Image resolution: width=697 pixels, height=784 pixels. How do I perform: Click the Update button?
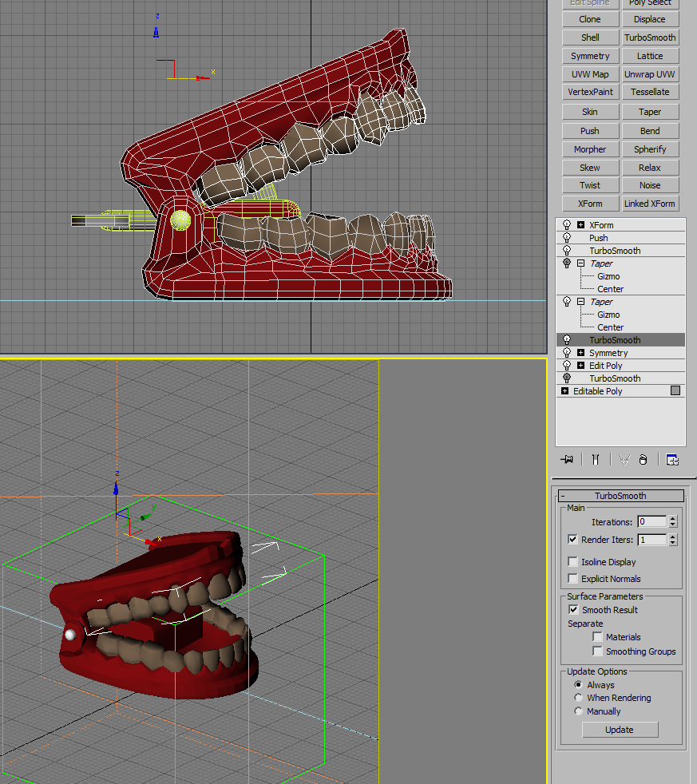pyautogui.click(x=620, y=730)
